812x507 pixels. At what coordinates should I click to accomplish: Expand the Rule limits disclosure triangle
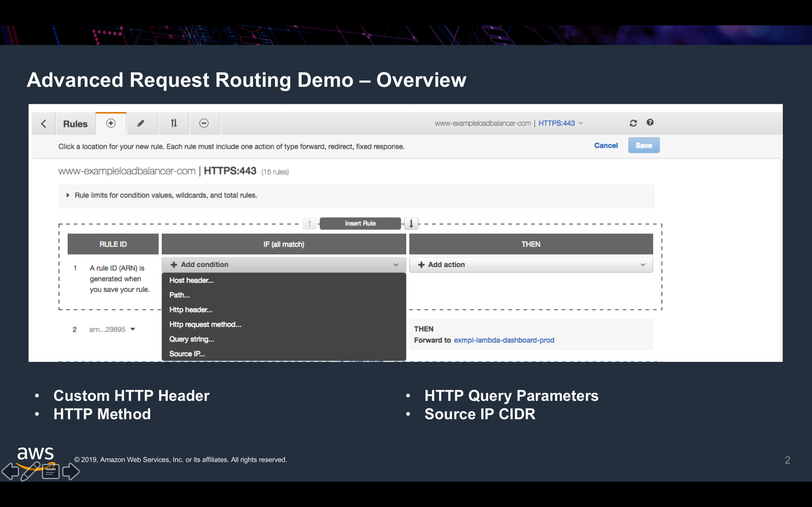(68, 195)
